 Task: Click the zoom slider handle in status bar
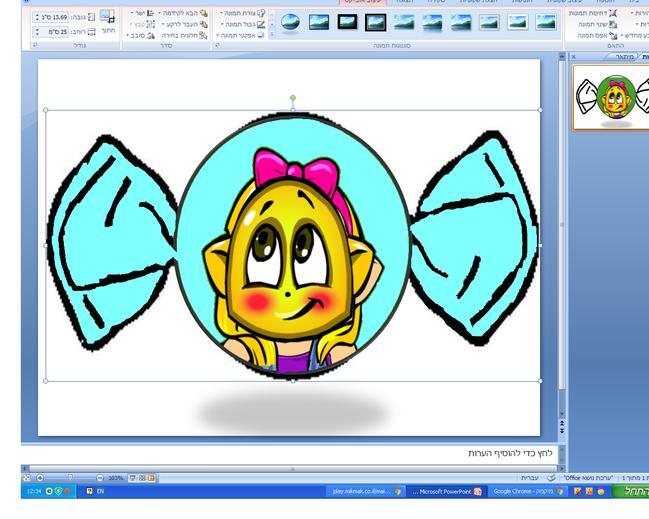click(70, 478)
